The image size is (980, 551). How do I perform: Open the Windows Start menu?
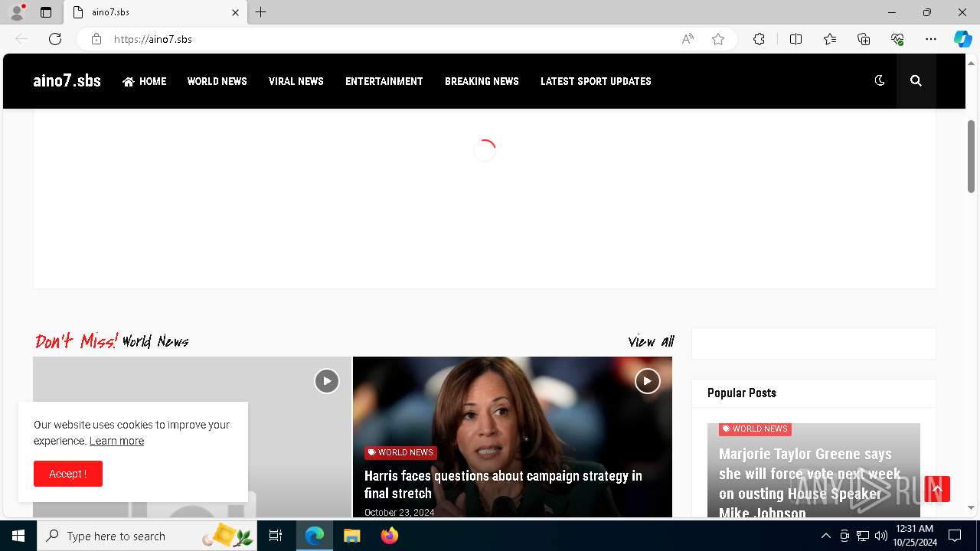click(18, 536)
